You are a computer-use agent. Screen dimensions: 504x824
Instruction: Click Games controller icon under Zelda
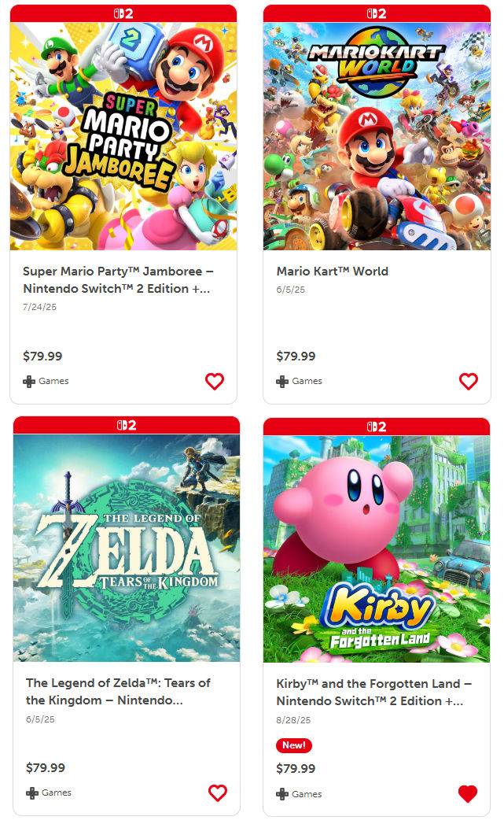pos(32,793)
